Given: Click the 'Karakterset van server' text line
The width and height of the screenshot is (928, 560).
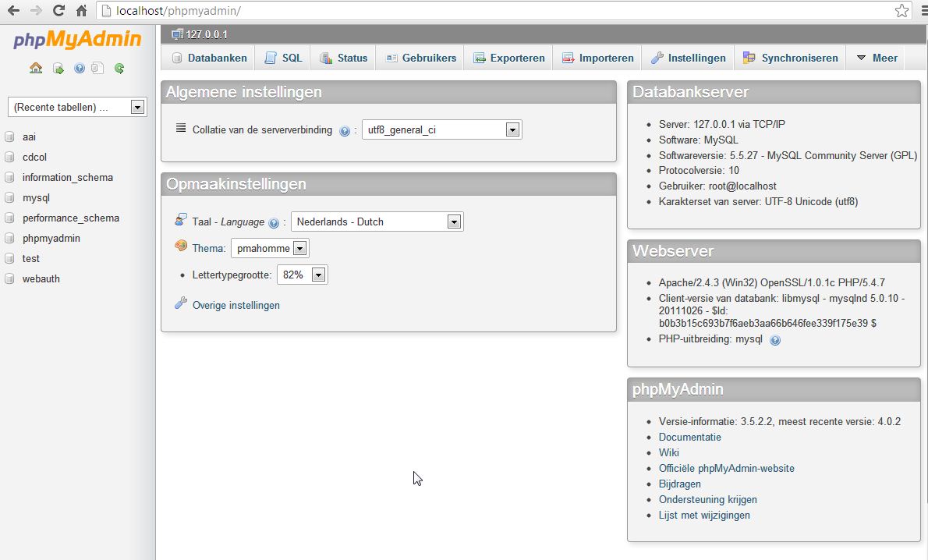Looking at the screenshot, I should coord(758,201).
